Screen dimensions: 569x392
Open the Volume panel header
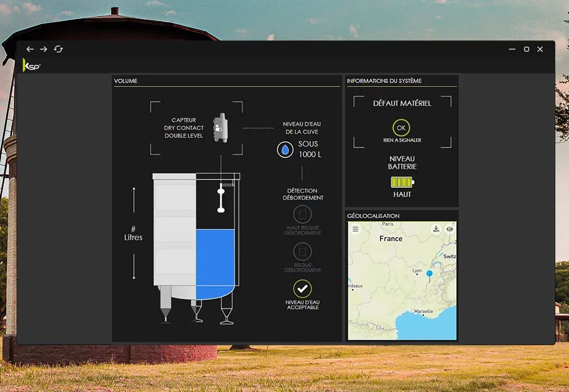[x=126, y=81]
